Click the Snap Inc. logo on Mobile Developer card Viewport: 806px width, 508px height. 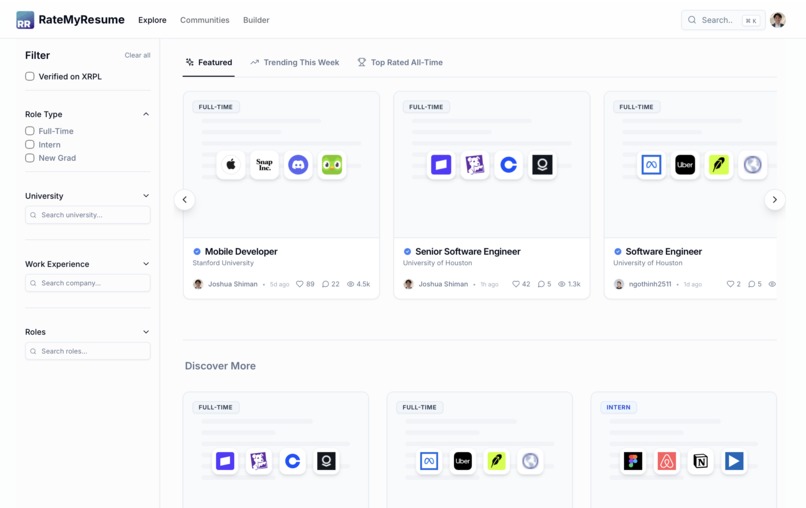click(264, 165)
